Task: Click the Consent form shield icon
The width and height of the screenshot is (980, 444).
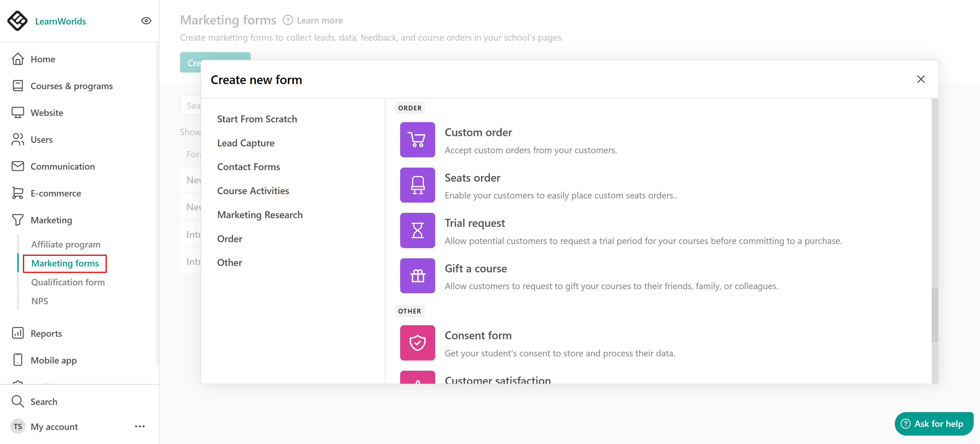Action: [417, 343]
